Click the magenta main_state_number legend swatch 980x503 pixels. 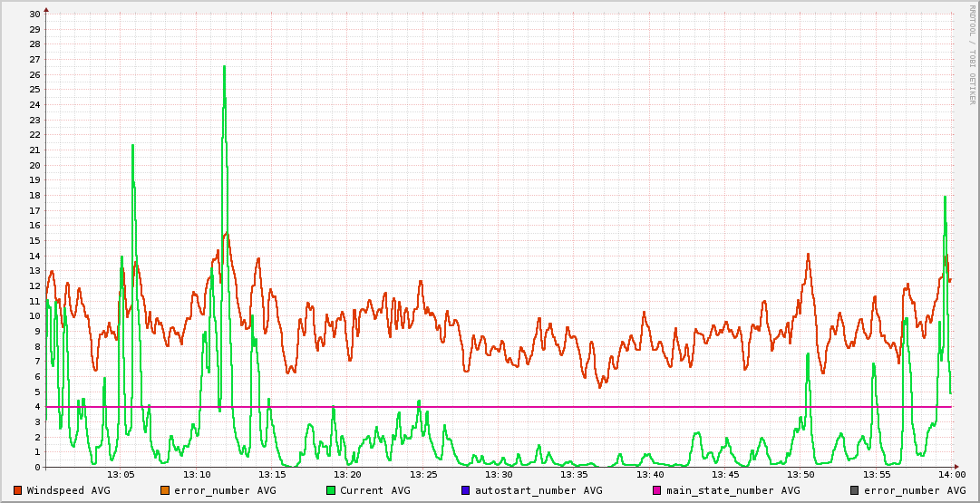coord(657,490)
